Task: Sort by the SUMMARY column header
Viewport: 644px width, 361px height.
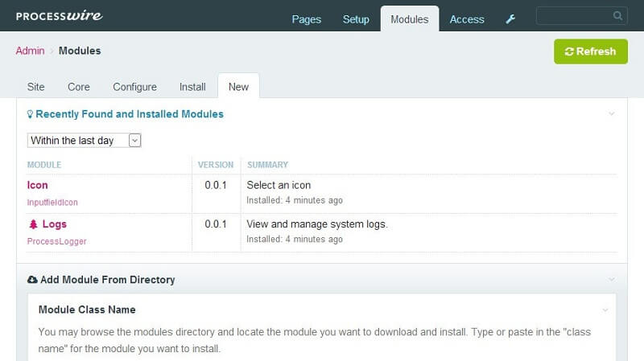Action: click(268, 165)
